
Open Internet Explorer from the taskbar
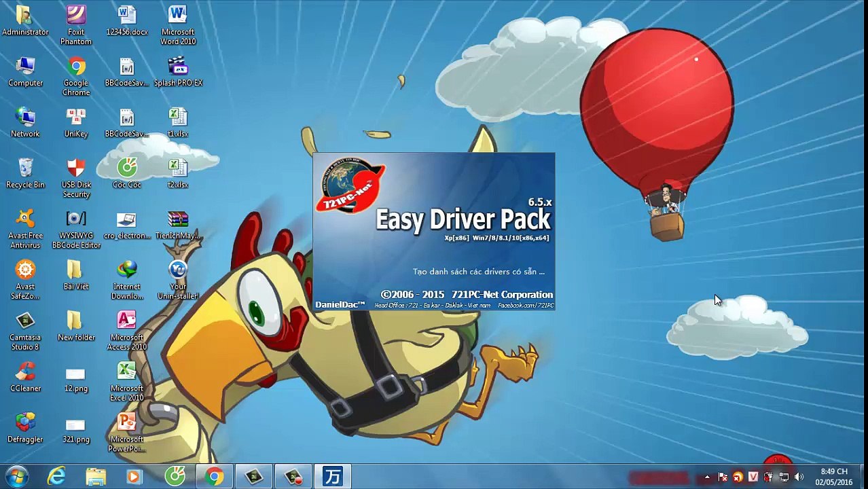[x=56, y=477]
